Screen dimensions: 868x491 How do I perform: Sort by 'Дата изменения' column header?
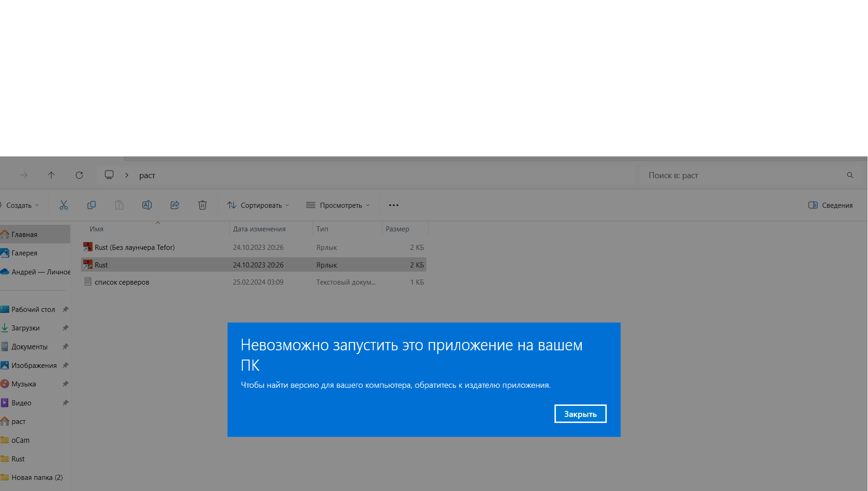[x=259, y=229]
